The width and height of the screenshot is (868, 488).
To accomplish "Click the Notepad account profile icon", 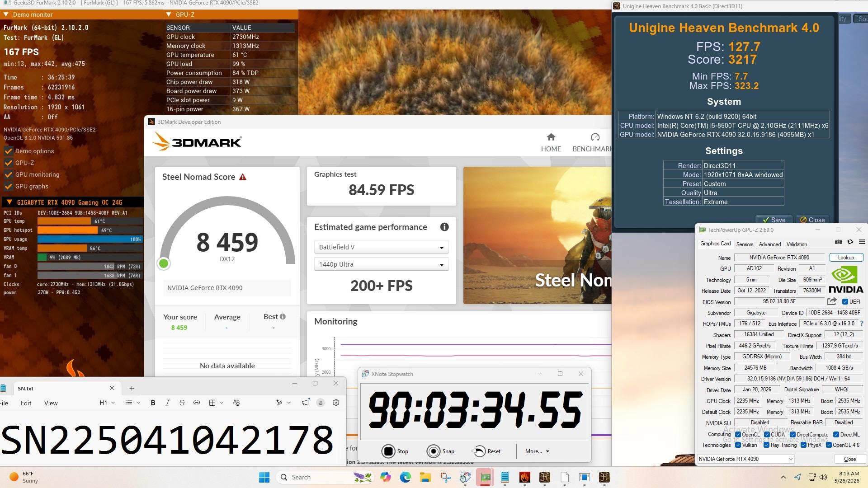I will (321, 403).
